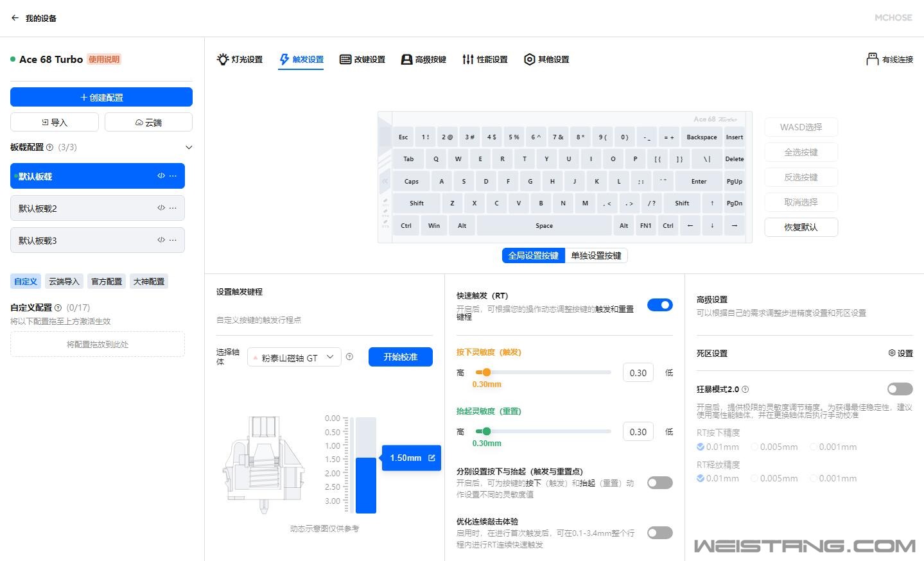The image size is (924, 561).
Task: Open the more options menu on 默认板载3
Action: coord(173,240)
